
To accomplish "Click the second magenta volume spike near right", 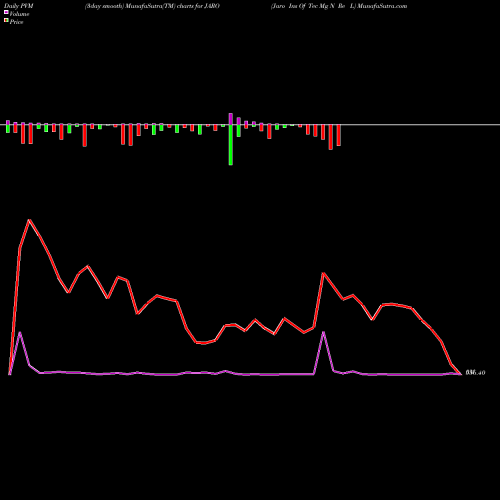I will click(323, 332).
